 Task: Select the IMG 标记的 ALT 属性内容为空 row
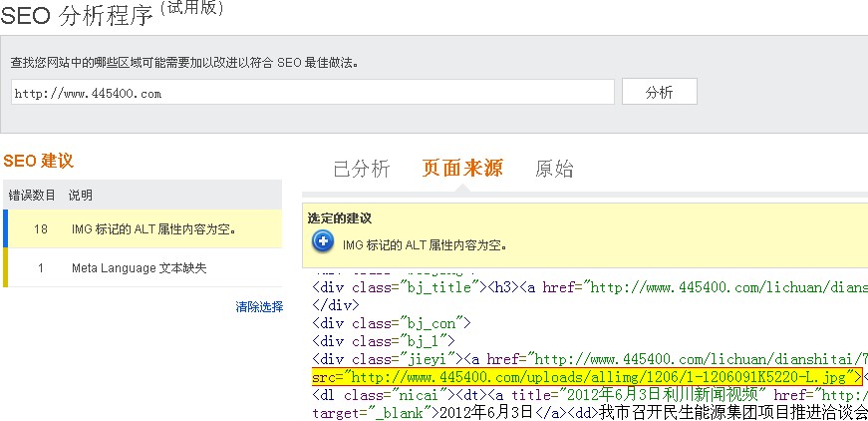(153, 228)
